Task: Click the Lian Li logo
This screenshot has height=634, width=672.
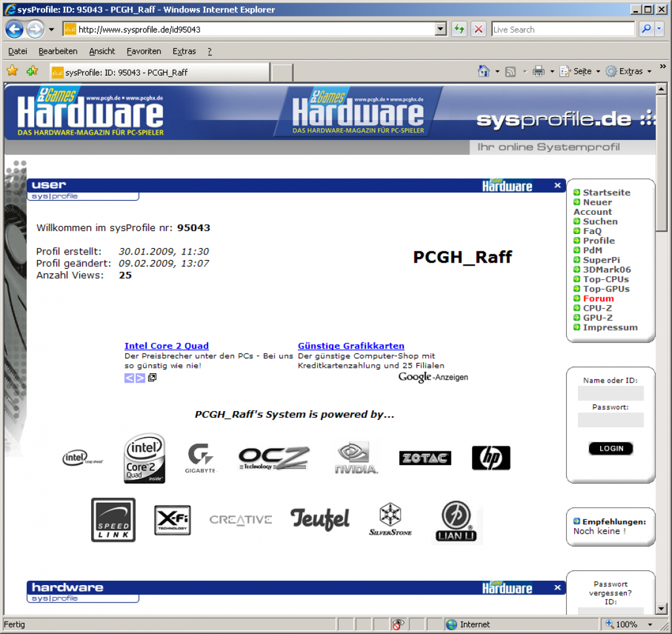Action: (x=456, y=521)
